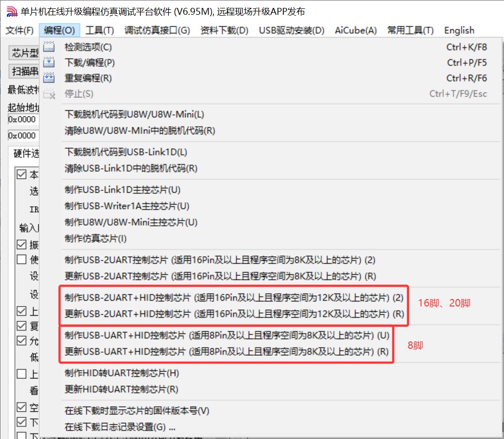The width and height of the screenshot is (504, 439).
Task: Choose 更新HID转UART控制芯片(R)
Action: click(271, 389)
